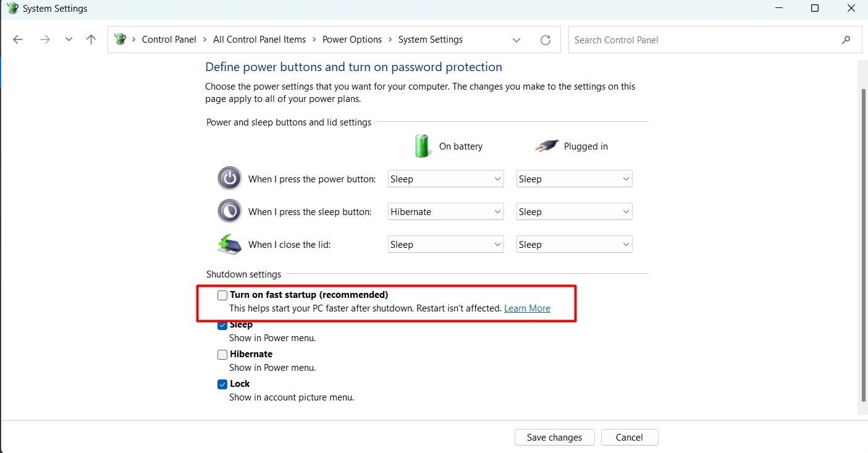Navigate to Power Options breadcrumb
Image resolution: width=868 pixels, height=453 pixels.
(352, 40)
